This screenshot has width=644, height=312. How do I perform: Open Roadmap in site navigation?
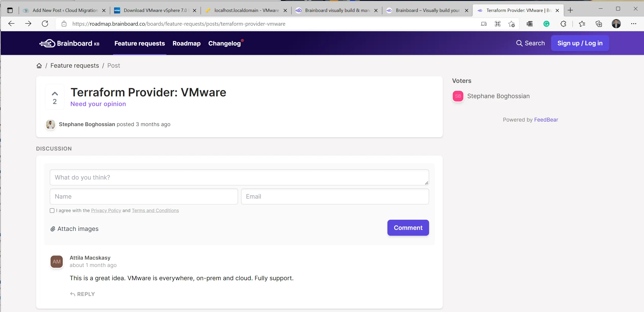point(187,43)
